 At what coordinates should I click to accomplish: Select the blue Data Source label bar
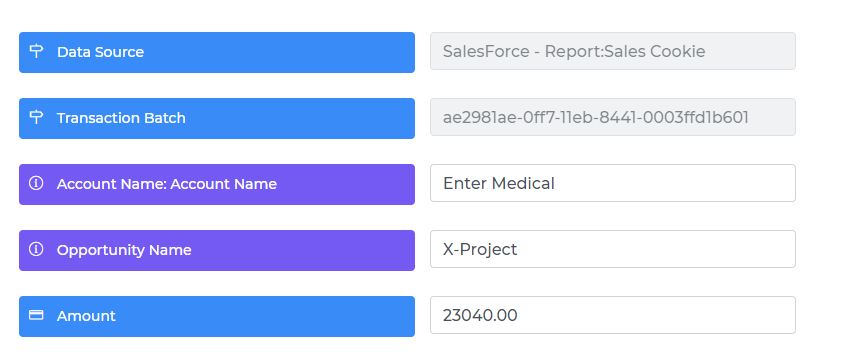pos(217,52)
